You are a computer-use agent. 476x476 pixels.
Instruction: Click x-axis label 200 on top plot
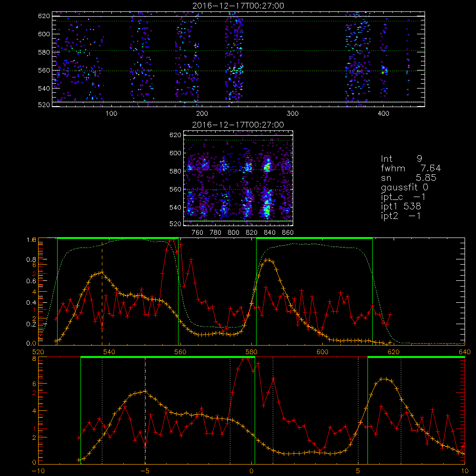pyautogui.click(x=202, y=114)
